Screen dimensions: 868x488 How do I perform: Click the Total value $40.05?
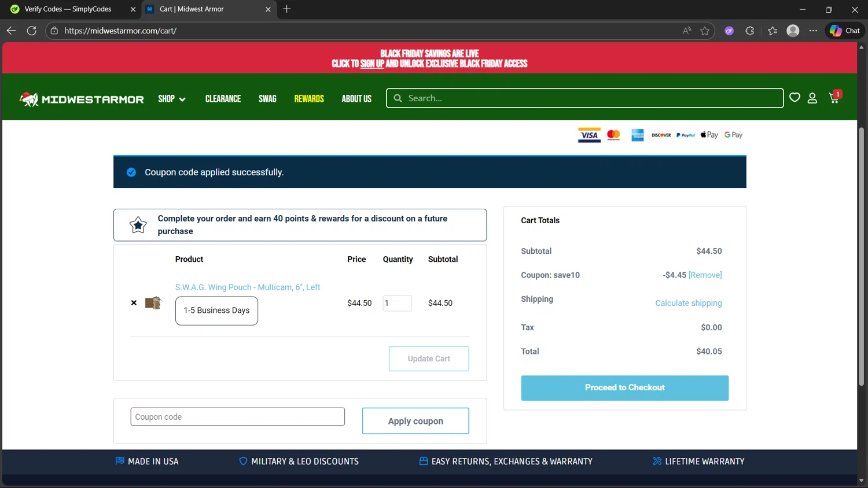tap(709, 352)
